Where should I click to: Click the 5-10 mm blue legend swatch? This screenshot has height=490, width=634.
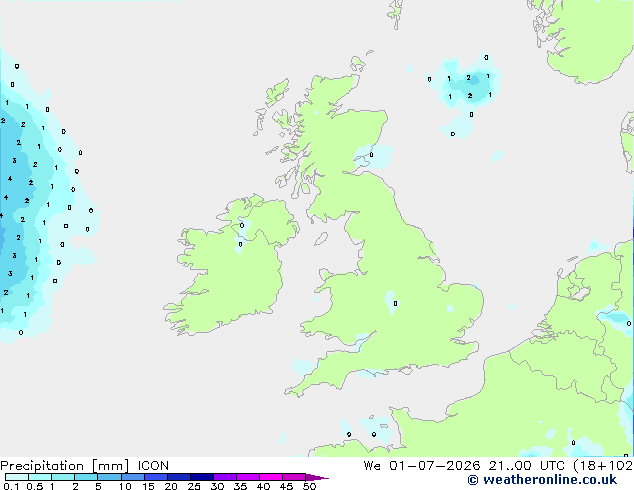109,477
